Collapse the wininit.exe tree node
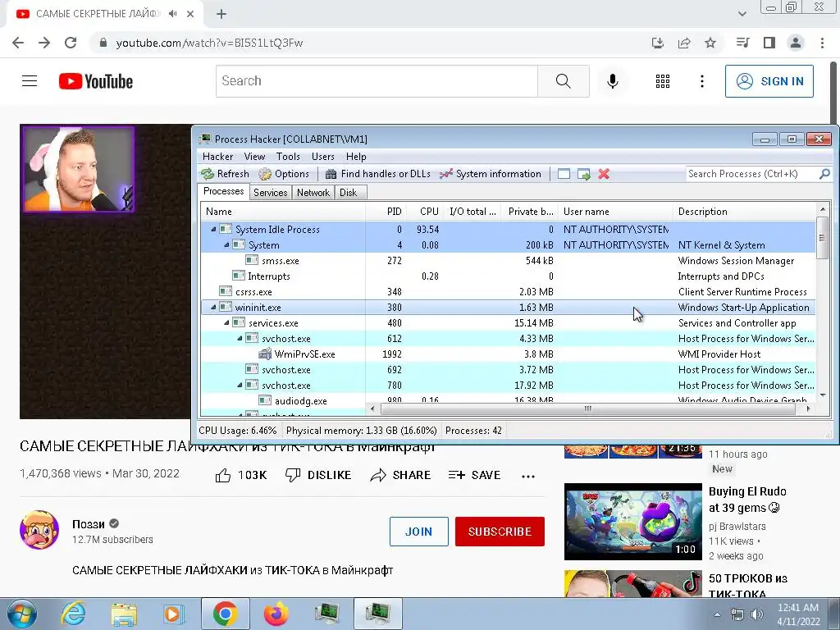 214,307
